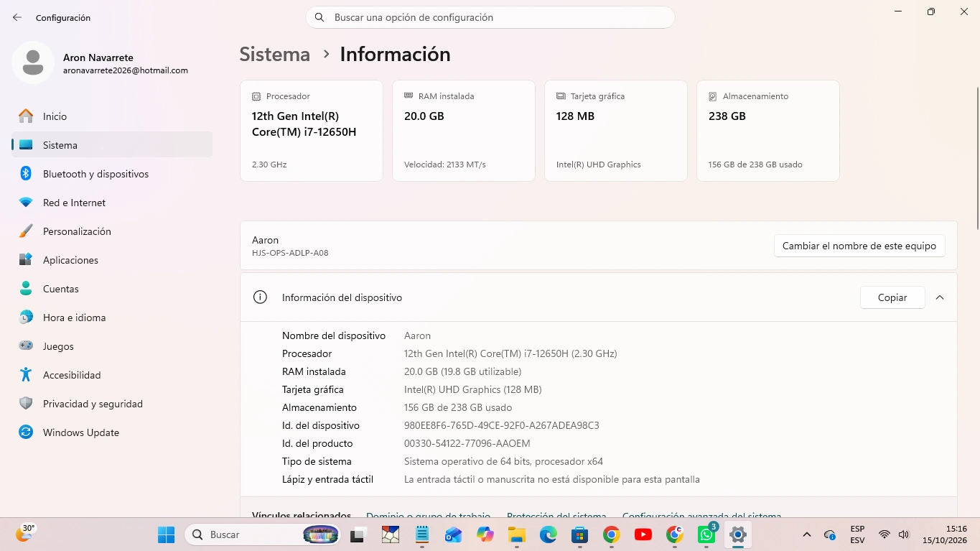Open the Procesador info card
This screenshot has width=980, height=551.
click(x=312, y=131)
